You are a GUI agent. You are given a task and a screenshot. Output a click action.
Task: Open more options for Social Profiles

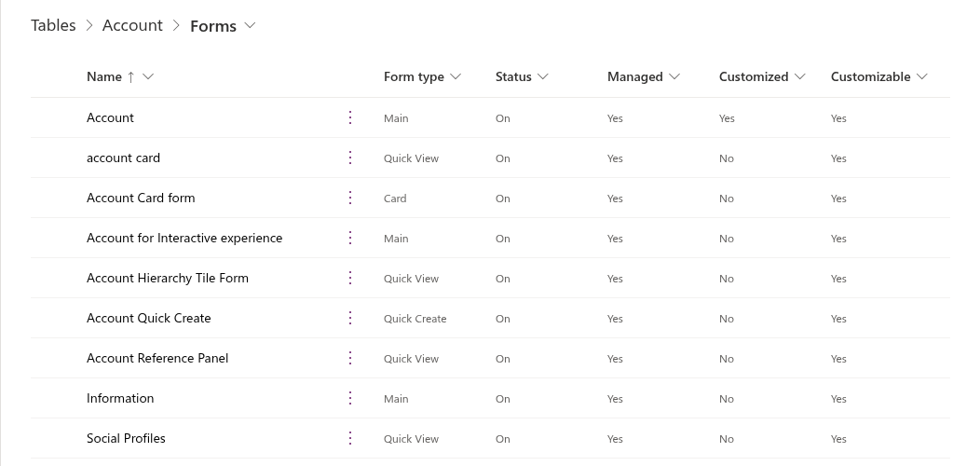pyautogui.click(x=350, y=438)
